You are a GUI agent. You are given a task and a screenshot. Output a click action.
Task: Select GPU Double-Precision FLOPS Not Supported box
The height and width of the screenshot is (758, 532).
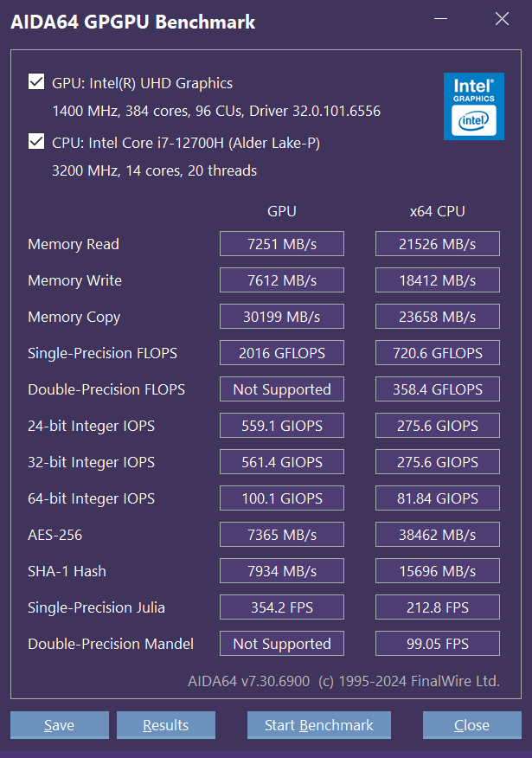point(282,389)
